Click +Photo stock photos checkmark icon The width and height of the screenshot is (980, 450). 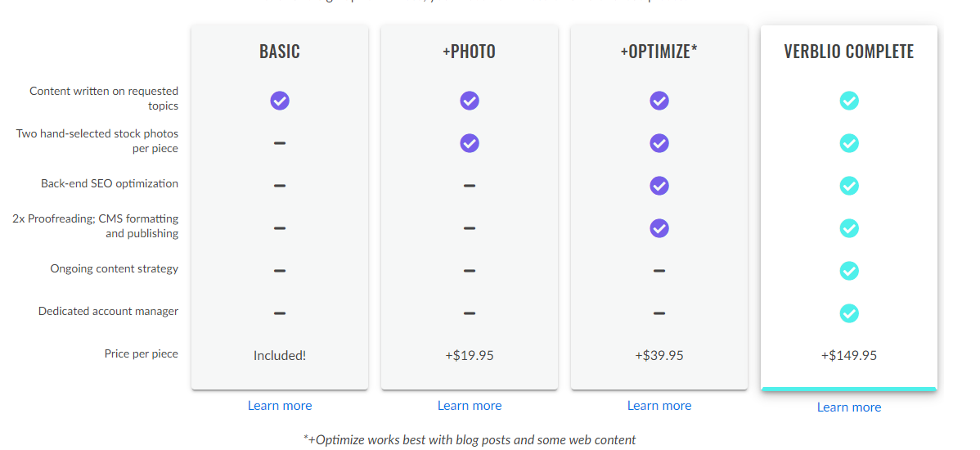470,143
